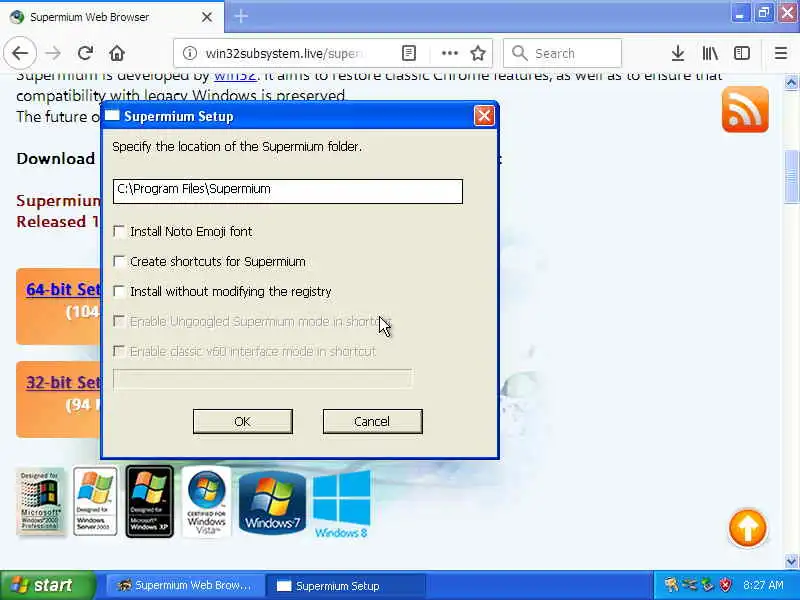800x600 pixels.
Task: Select the Supermium Web Browser tab
Action: (112, 17)
